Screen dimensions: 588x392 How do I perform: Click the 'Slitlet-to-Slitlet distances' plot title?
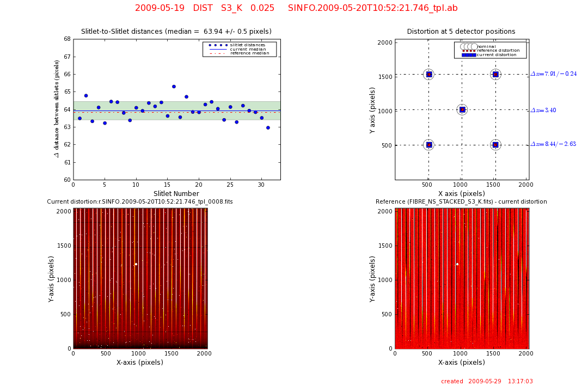click(x=176, y=32)
